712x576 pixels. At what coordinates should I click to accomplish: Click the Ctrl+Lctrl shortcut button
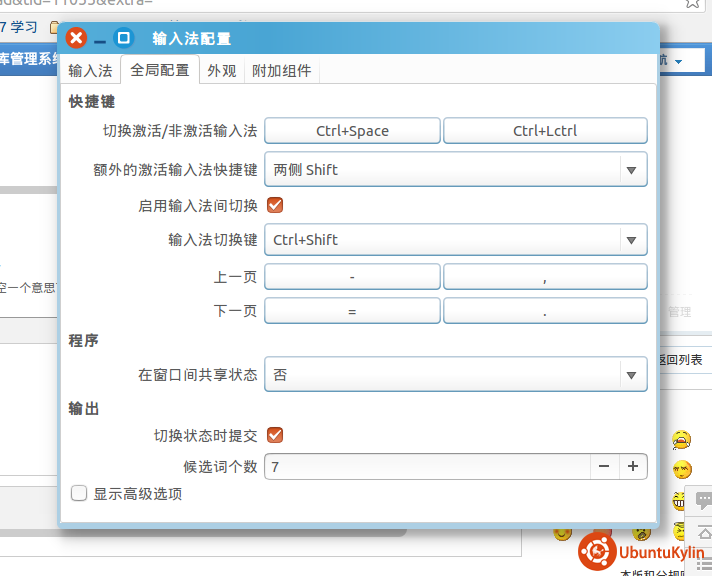click(x=545, y=131)
